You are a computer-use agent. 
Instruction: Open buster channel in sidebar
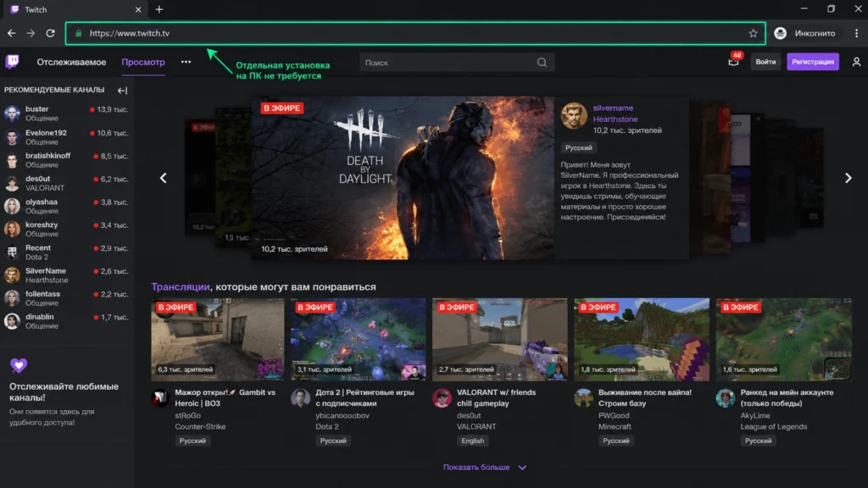click(66, 114)
